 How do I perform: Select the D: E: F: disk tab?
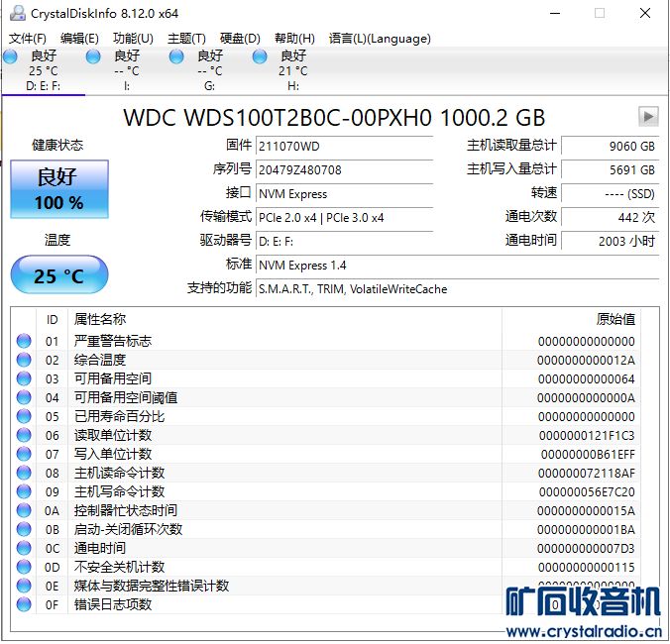[x=43, y=71]
